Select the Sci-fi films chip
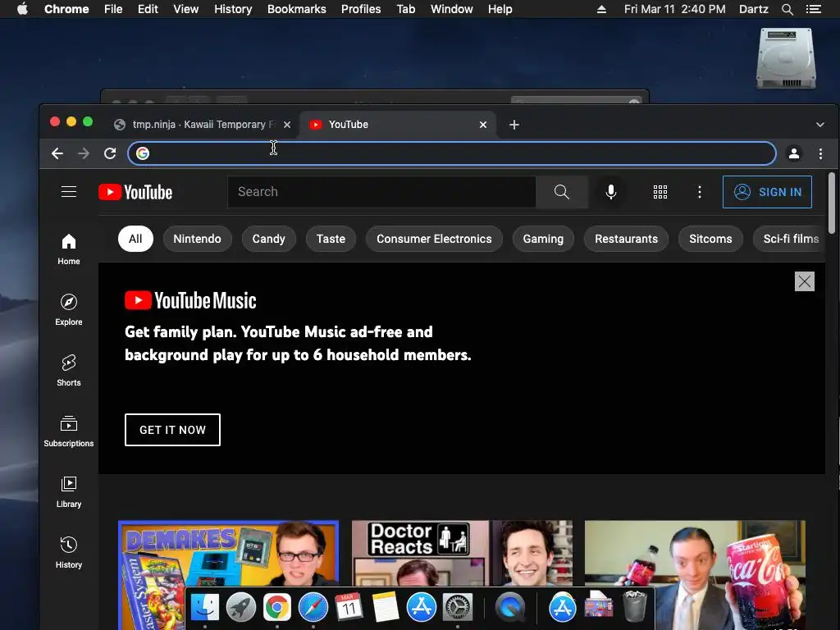840x630 pixels. pos(790,239)
